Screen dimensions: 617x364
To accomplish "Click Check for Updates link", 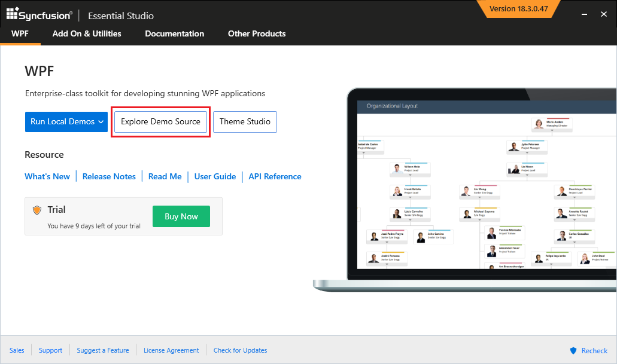I will tap(240, 350).
